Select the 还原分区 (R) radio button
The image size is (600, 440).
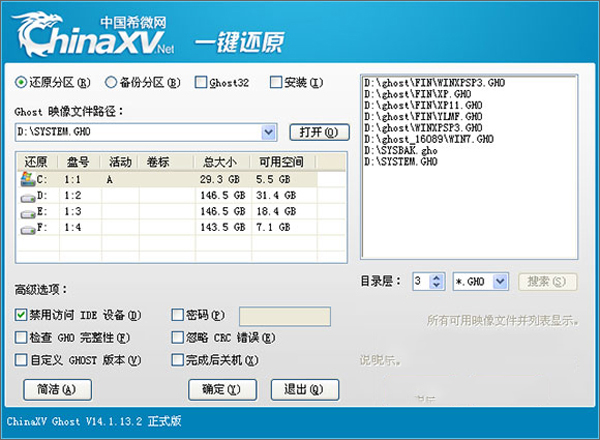(x=21, y=82)
